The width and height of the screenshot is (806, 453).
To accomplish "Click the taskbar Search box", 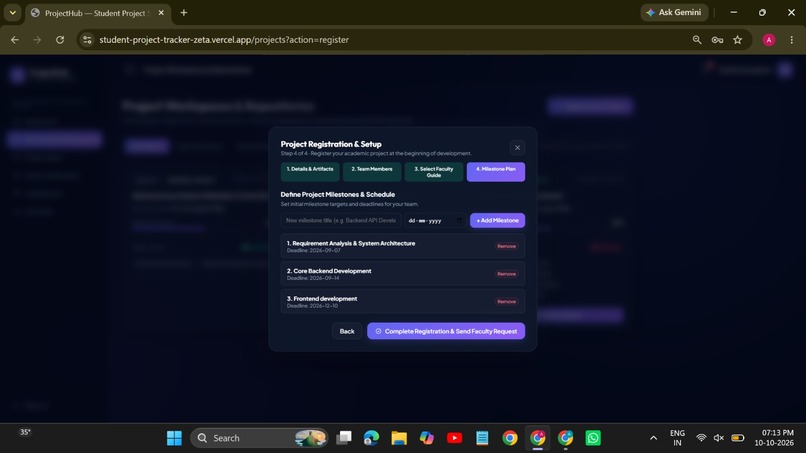I will (259, 438).
